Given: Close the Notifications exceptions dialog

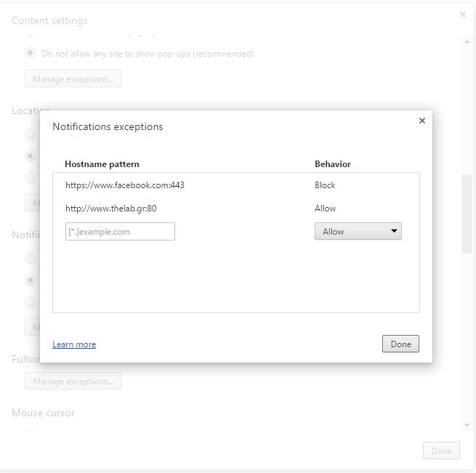Looking at the screenshot, I should click(x=421, y=121).
